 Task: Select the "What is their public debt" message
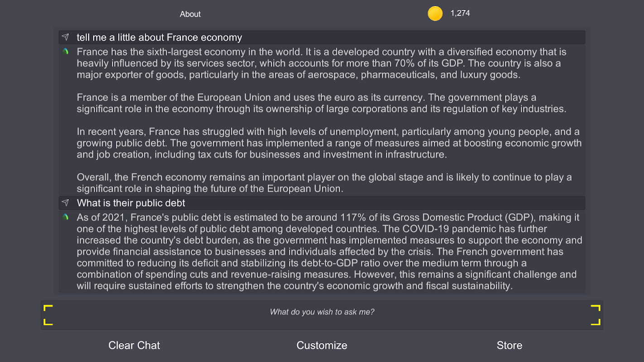tap(131, 203)
